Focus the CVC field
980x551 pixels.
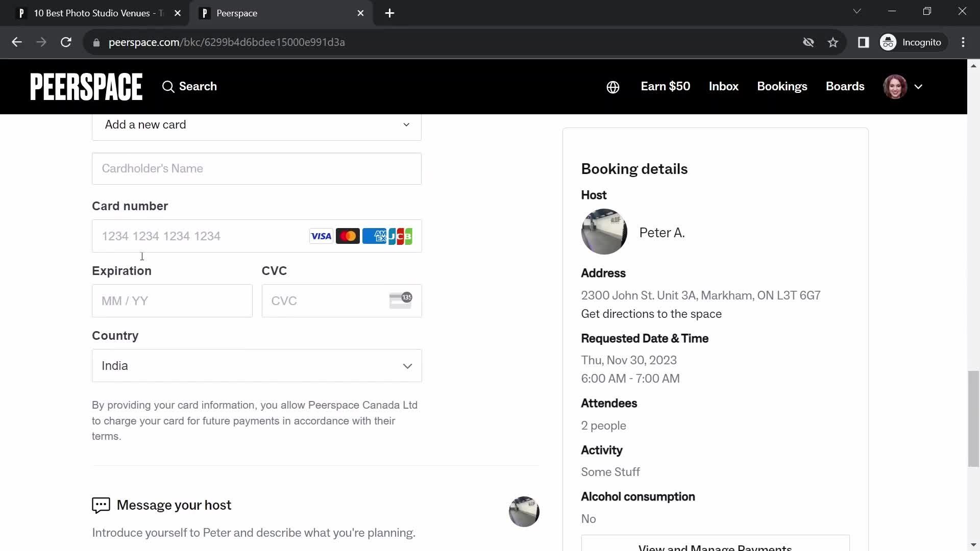point(342,301)
